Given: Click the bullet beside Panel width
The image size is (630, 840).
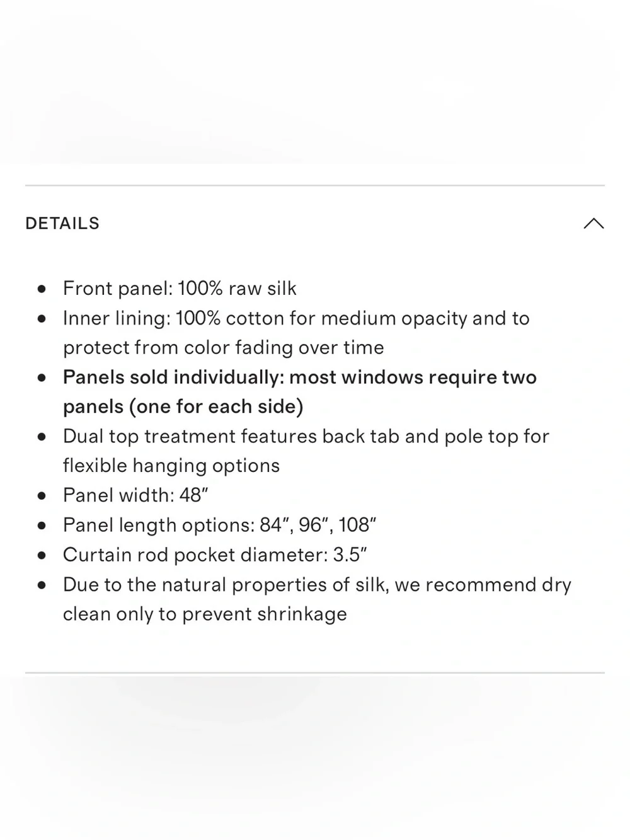Looking at the screenshot, I should (x=42, y=496).
